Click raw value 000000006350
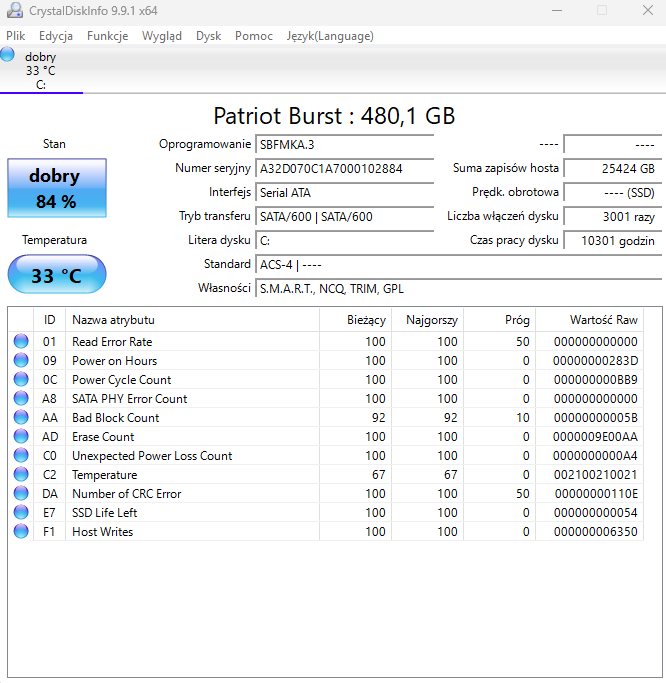 click(x=595, y=532)
